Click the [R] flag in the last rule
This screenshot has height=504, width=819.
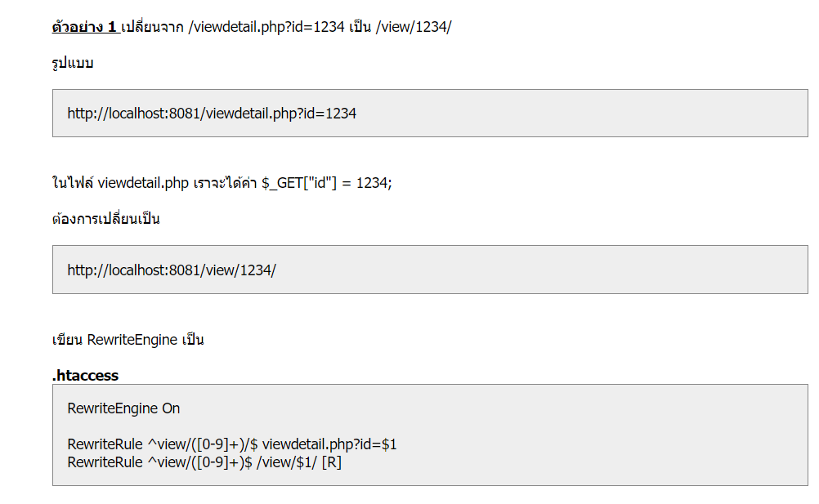[332, 462]
